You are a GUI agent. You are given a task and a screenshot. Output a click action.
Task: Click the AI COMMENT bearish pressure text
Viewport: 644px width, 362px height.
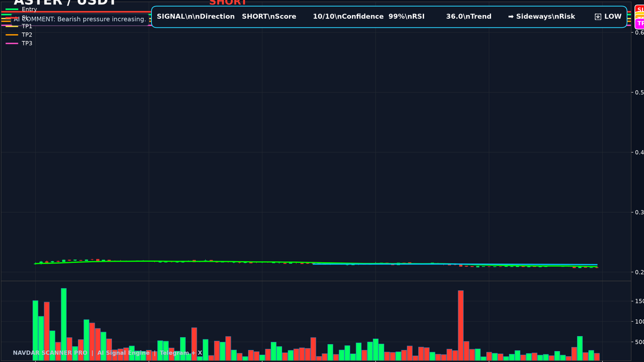coord(80,19)
